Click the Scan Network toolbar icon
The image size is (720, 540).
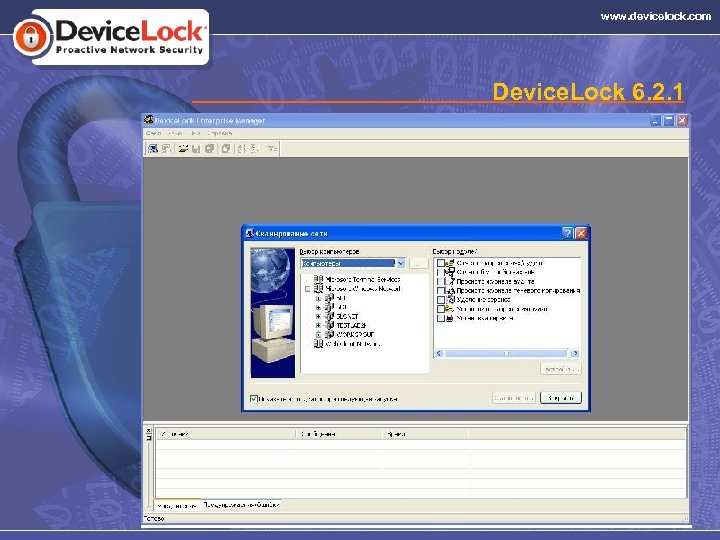(152, 148)
